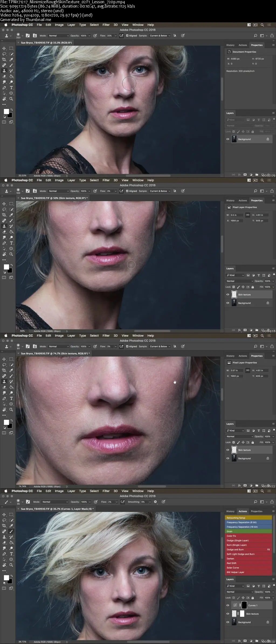The image size is (276, 644).
Task: Pick Healing Brush tool in the 50% zoom frame
Action: (x=4, y=220)
